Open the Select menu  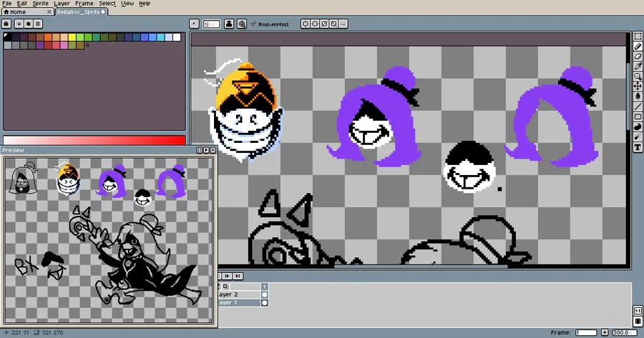click(x=107, y=4)
